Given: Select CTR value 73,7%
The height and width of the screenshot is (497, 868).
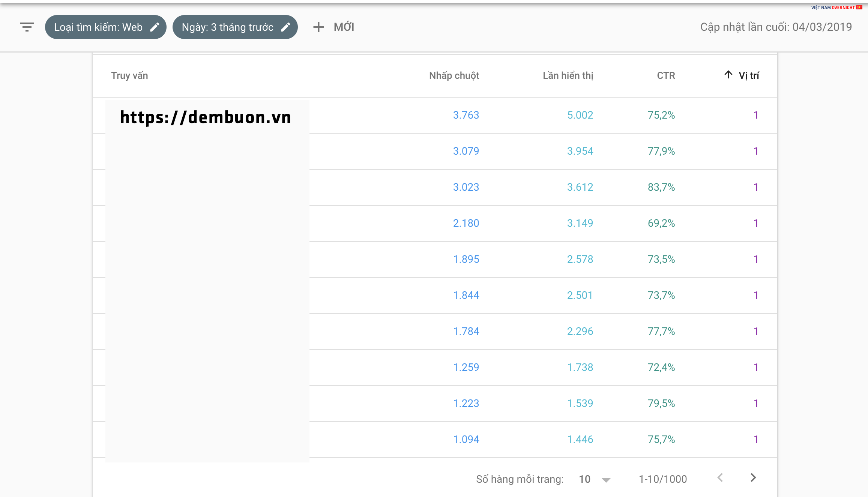Looking at the screenshot, I should tap(661, 295).
